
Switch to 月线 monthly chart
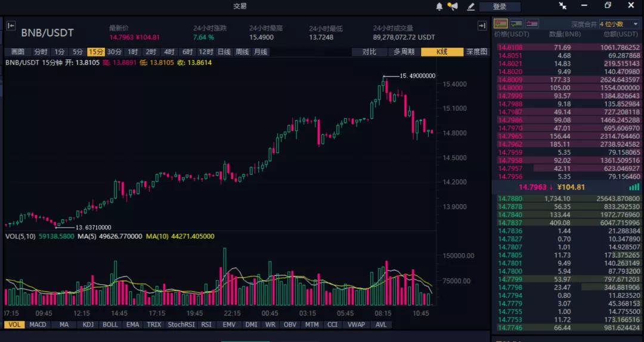[x=261, y=52]
